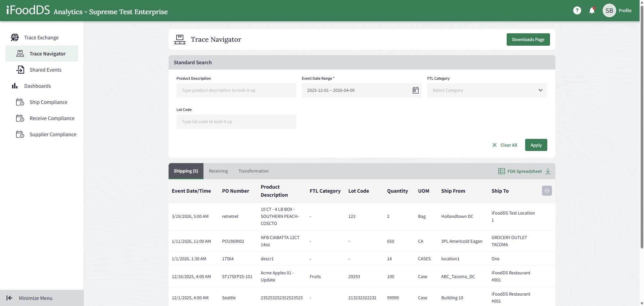Open the SB profile avatar
Image resolution: width=644 pixels, height=306 pixels.
pyautogui.click(x=609, y=11)
